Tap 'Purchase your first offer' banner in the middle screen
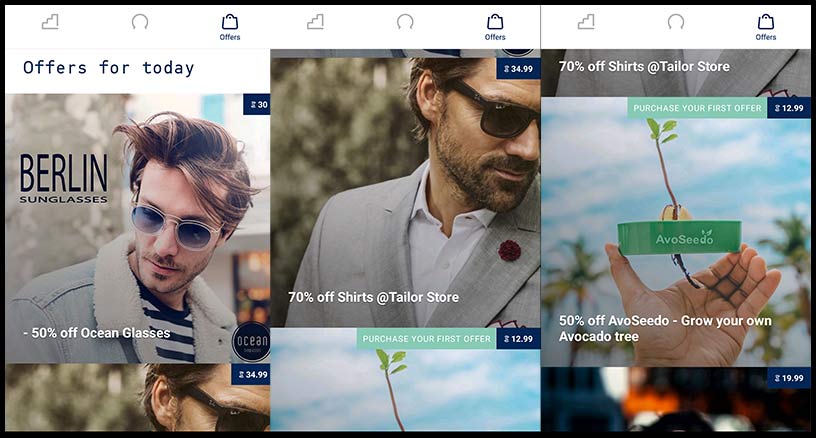The height and width of the screenshot is (438, 816). tap(426, 339)
